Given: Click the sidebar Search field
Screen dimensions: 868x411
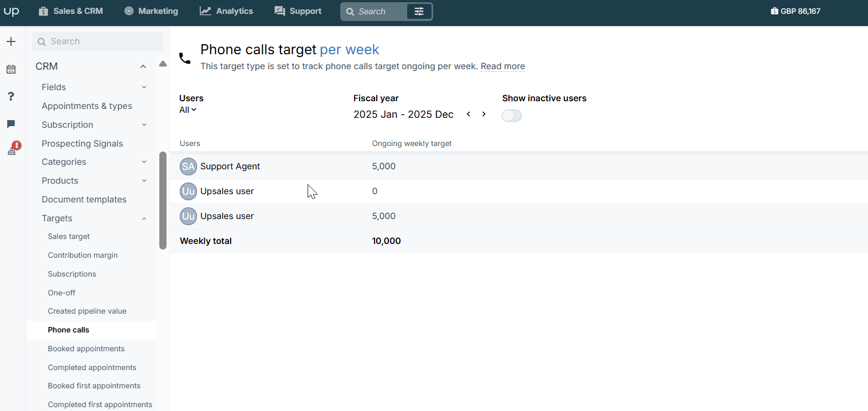Looking at the screenshot, I should [97, 41].
